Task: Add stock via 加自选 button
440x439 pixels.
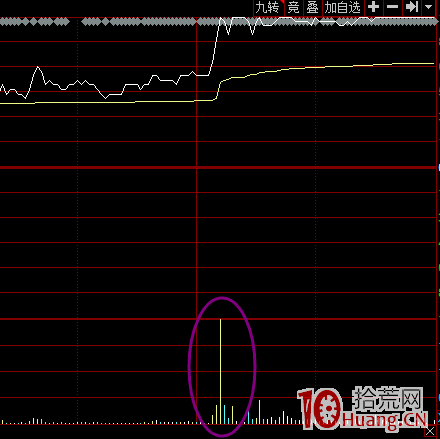Action: [x=343, y=8]
